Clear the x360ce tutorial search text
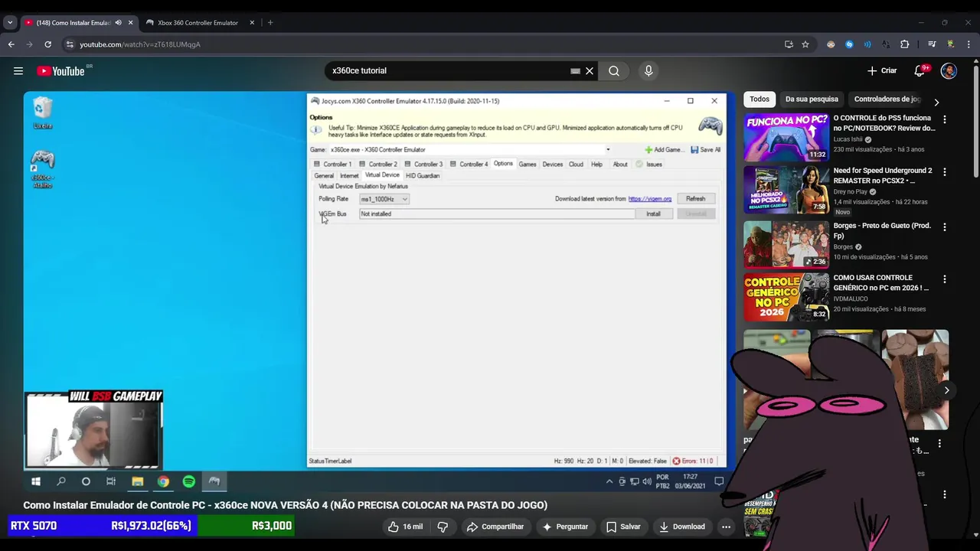Screen dimensions: 980x551 [590, 71]
